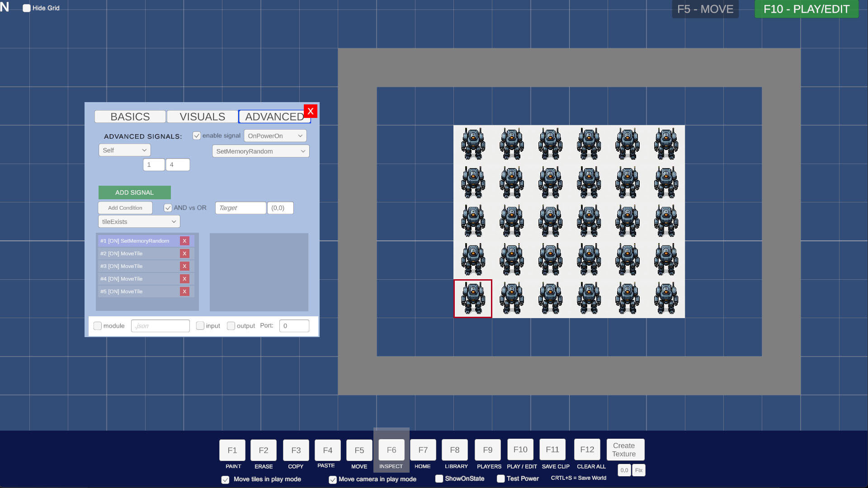
Task: Check the input checkbox
Action: pyautogui.click(x=200, y=326)
